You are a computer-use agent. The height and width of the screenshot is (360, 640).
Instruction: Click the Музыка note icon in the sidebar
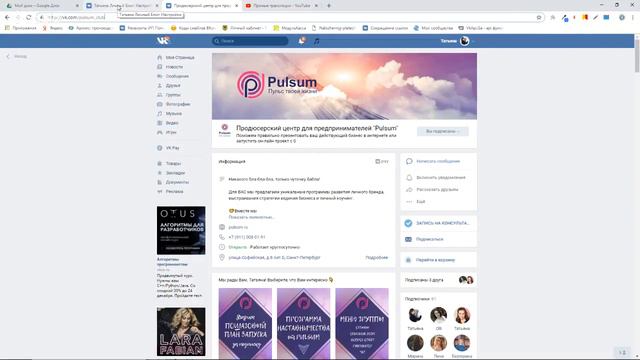pyautogui.click(x=160, y=114)
